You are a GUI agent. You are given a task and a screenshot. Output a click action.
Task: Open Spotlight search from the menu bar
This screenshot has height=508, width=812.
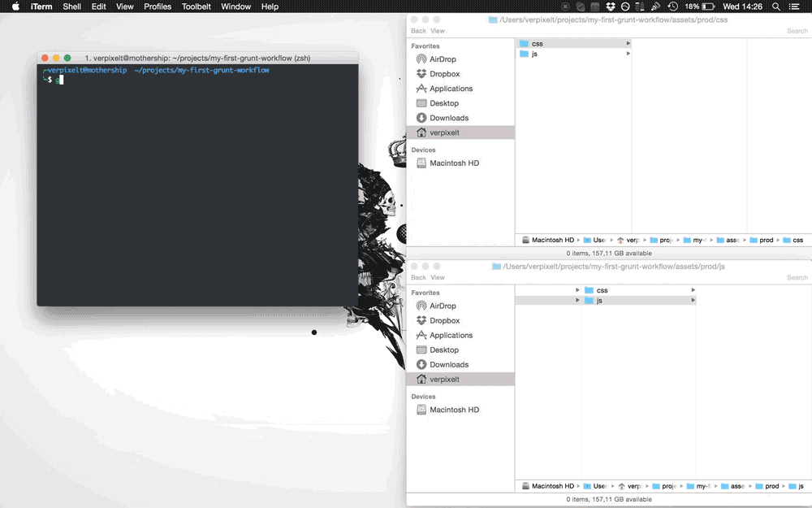pos(775,7)
